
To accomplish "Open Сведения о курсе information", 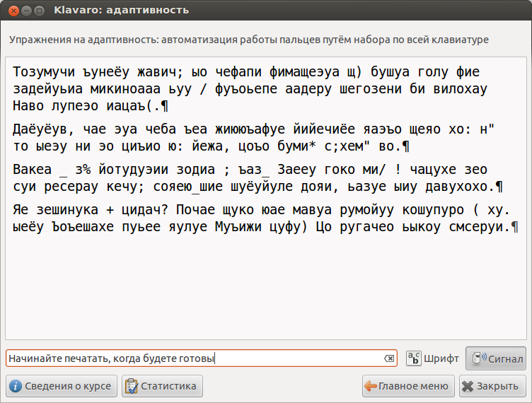I will pyautogui.click(x=62, y=386).
